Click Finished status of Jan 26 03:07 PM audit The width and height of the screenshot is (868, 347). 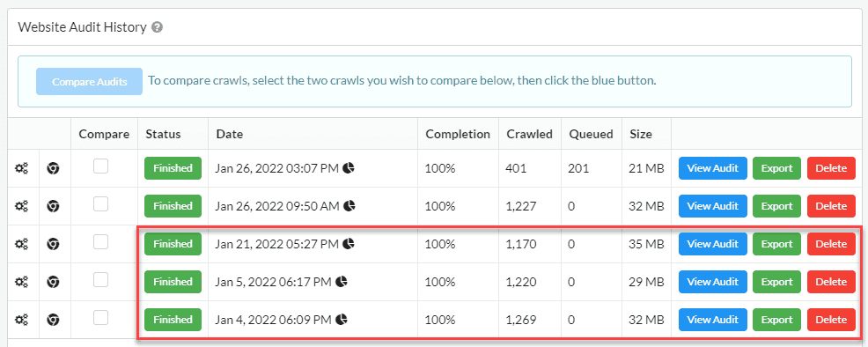click(x=173, y=168)
